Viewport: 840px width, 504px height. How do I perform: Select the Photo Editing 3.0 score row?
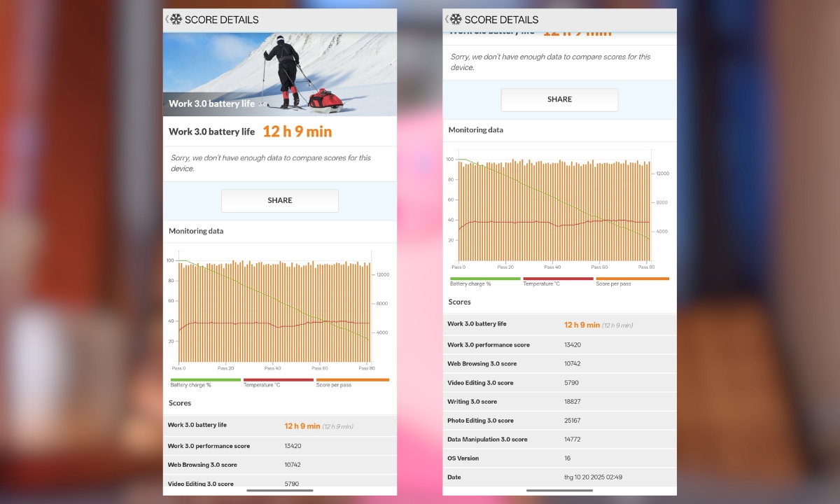pyautogui.click(x=559, y=421)
